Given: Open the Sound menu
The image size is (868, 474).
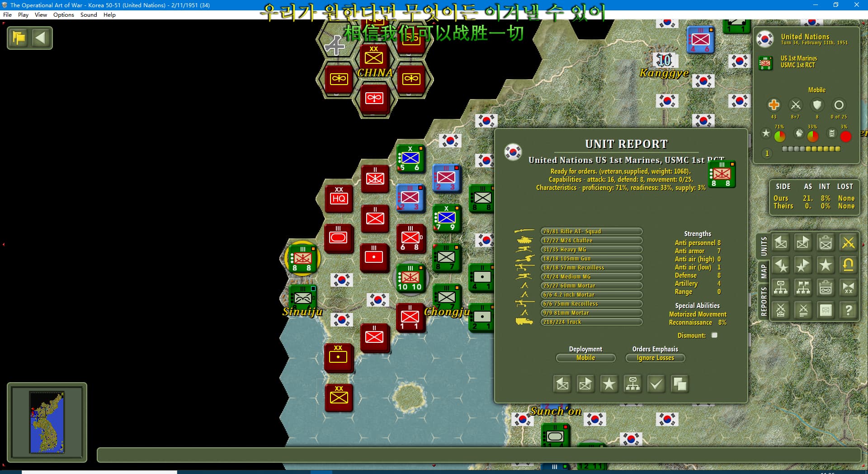Looking at the screenshot, I should (89, 14).
